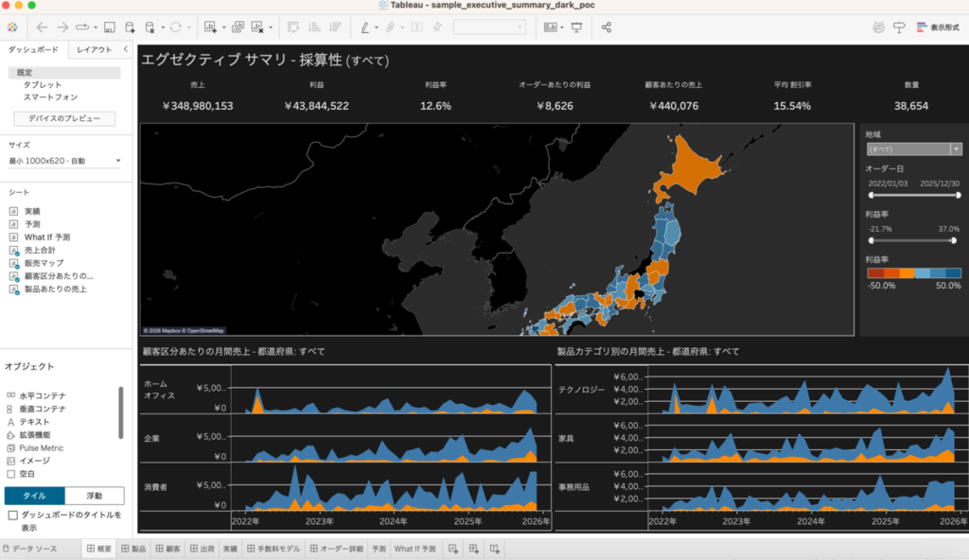Screen dimensions: 969x560
Task: Click the Fix Axes pin icon
Action: [437, 27]
